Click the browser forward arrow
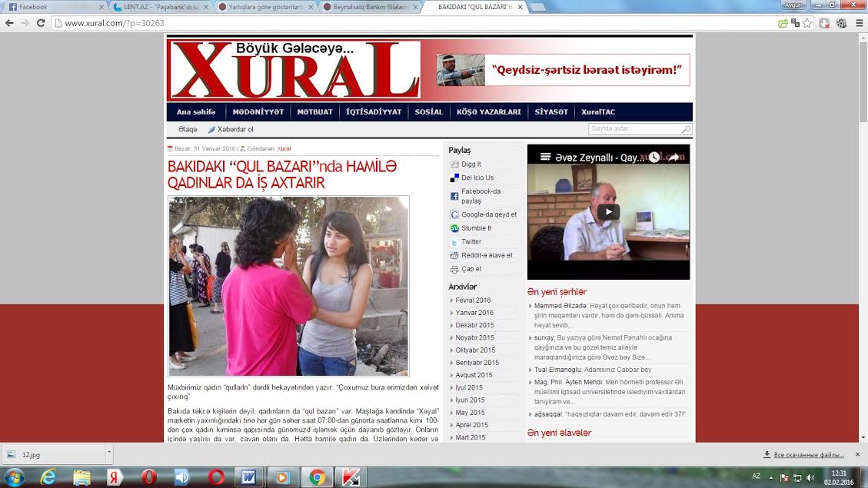Viewport: 868px width, 488px height. (x=25, y=23)
